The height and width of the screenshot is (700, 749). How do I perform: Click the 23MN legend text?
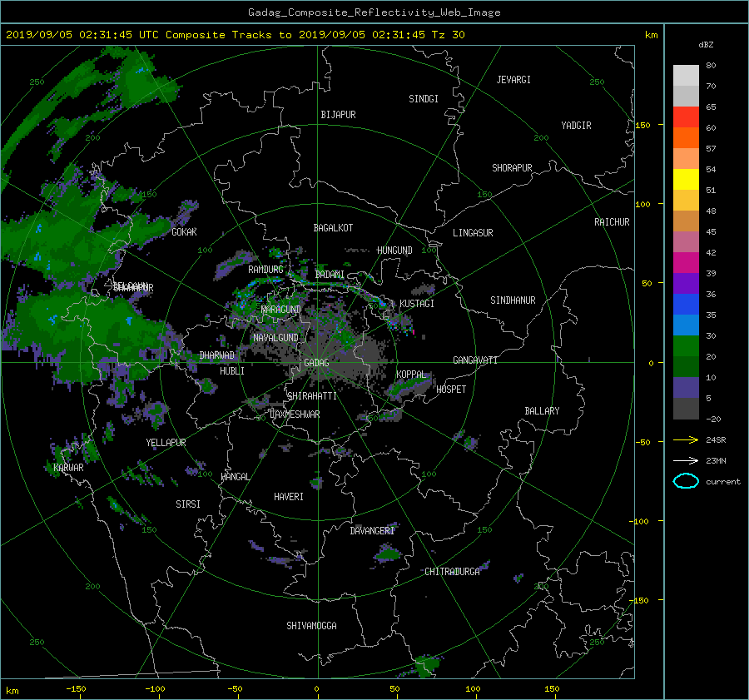coord(716,461)
